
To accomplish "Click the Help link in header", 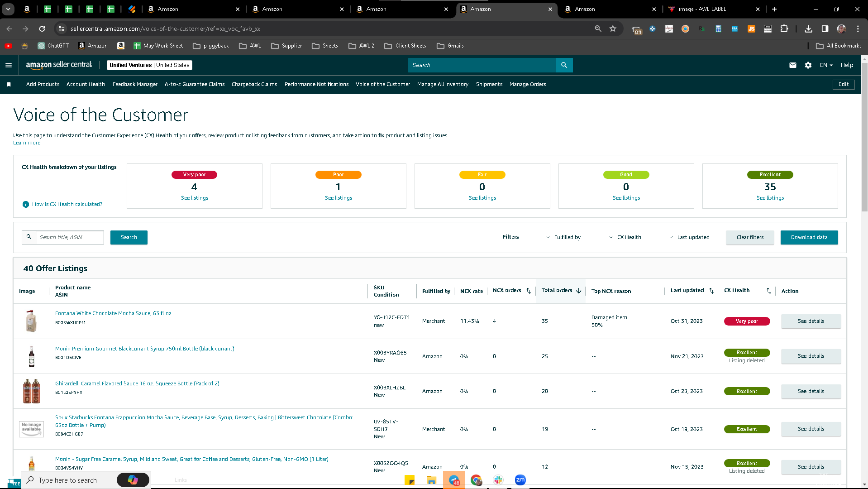I will pos(847,65).
